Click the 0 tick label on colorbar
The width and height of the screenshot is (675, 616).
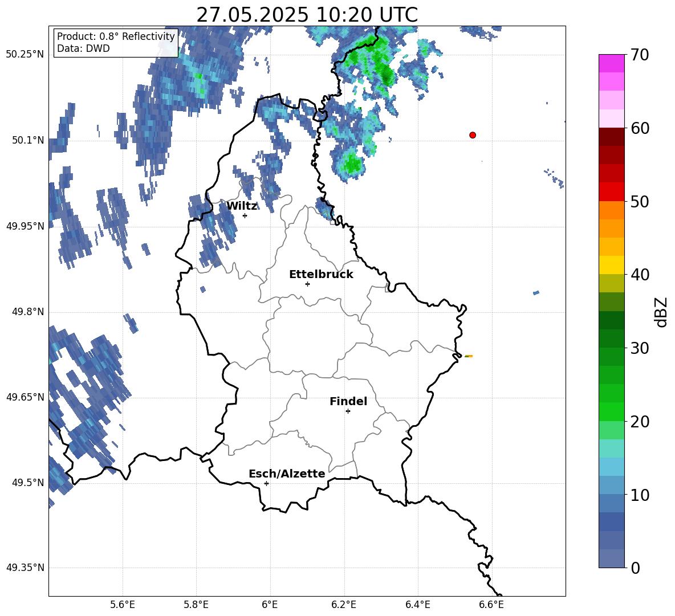pyautogui.click(x=635, y=568)
